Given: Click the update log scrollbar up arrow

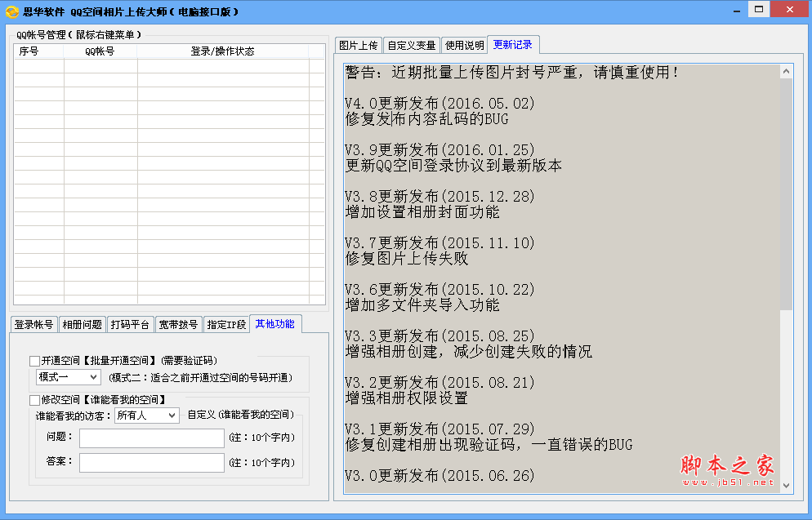Looking at the screenshot, I should click(x=786, y=71).
